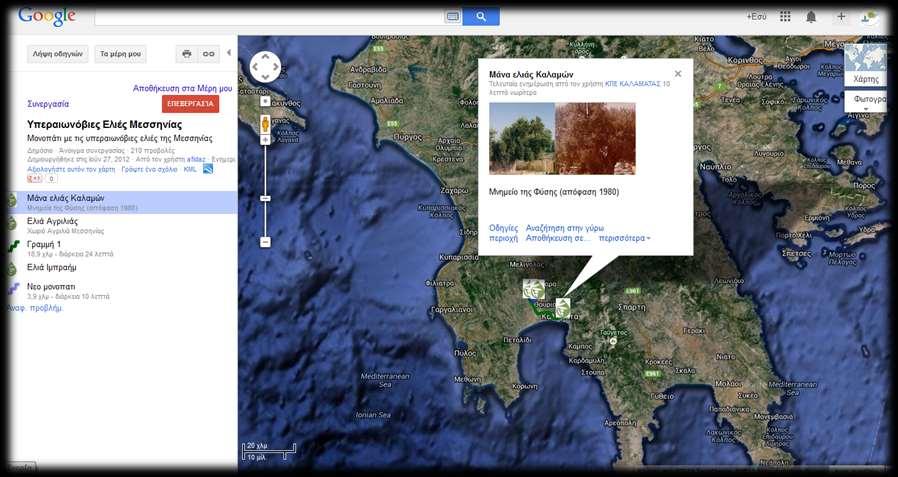Close the Μάνα ελιάς Καλαμών info window
The width and height of the screenshot is (898, 477).
click(678, 74)
